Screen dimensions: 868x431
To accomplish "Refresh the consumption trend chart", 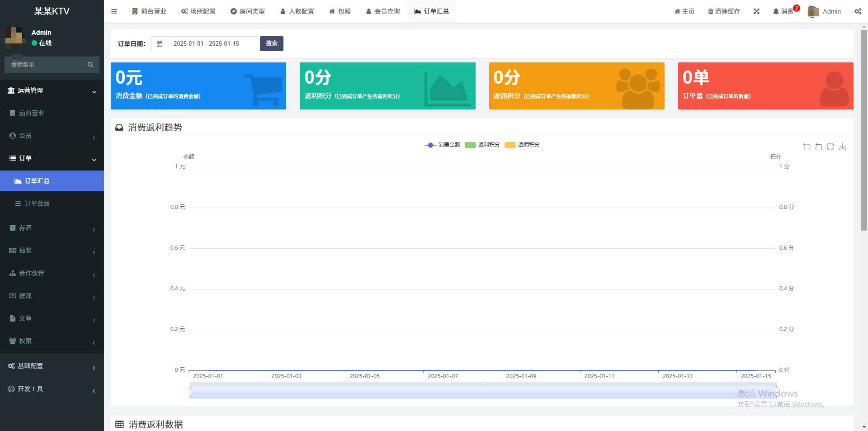I will [831, 147].
